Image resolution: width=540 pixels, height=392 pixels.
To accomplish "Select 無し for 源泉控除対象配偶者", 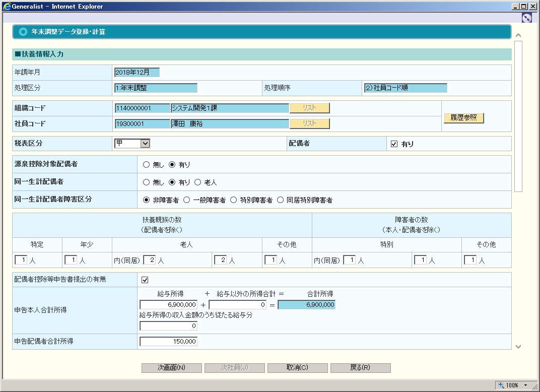I will coord(147,165).
